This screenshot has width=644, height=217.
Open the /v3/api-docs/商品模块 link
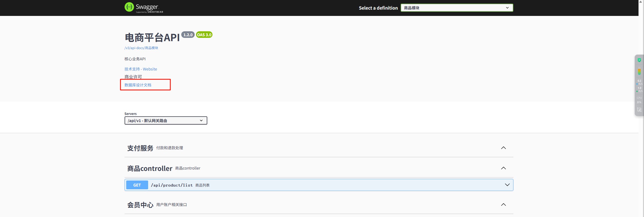click(141, 48)
